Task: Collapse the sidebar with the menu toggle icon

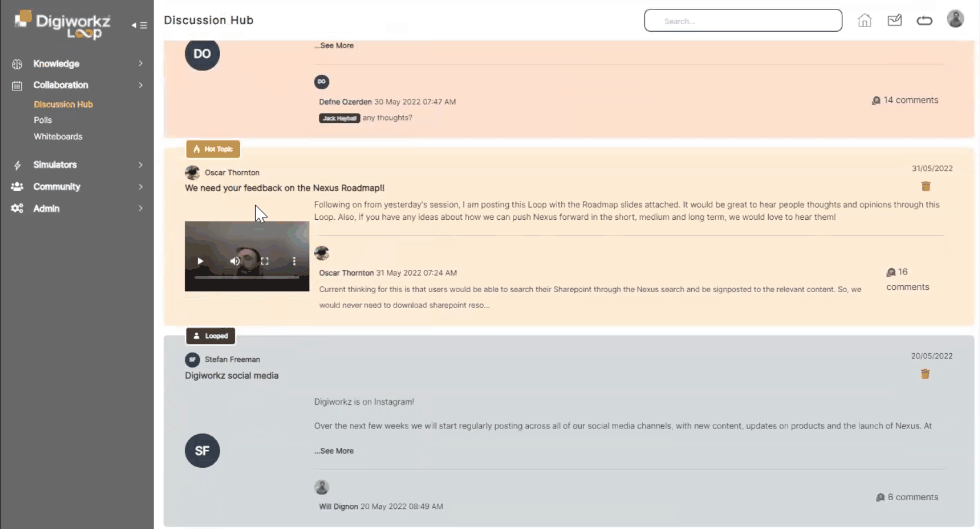Action: coord(139,25)
